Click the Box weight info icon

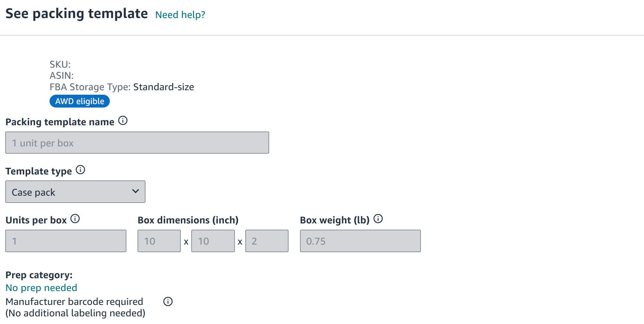378,219
